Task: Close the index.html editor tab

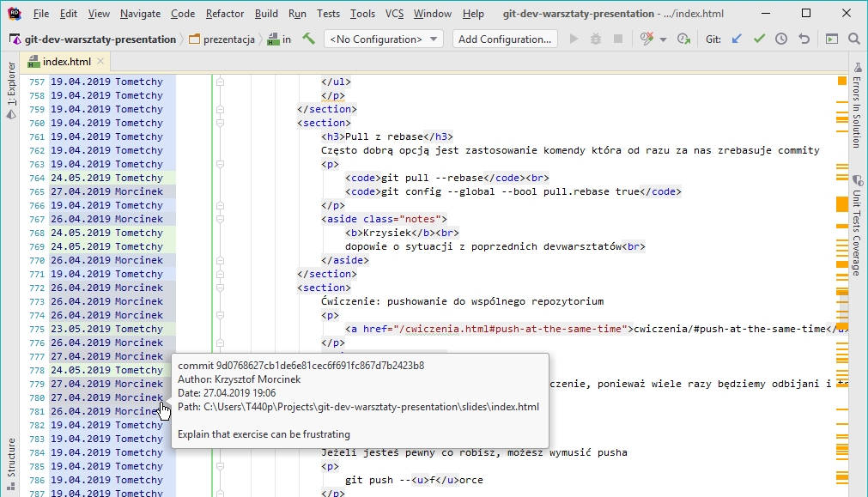Action: click(x=100, y=62)
